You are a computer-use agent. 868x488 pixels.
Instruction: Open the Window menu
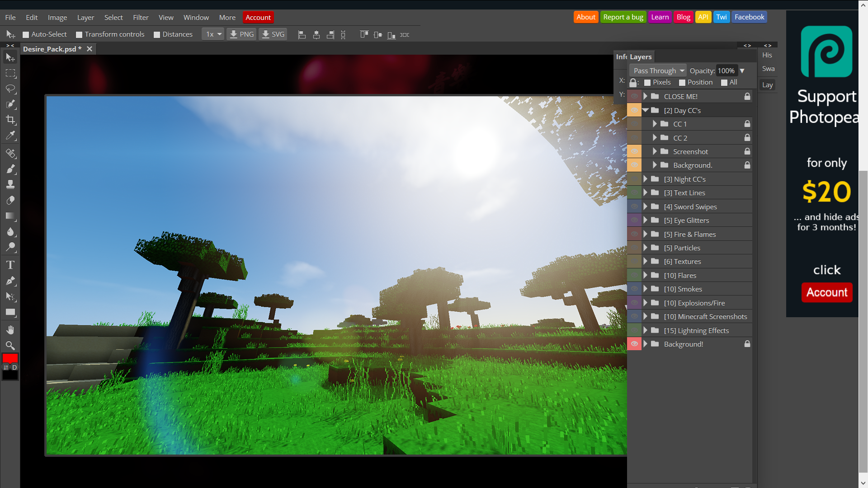click(x=196, y=17)
